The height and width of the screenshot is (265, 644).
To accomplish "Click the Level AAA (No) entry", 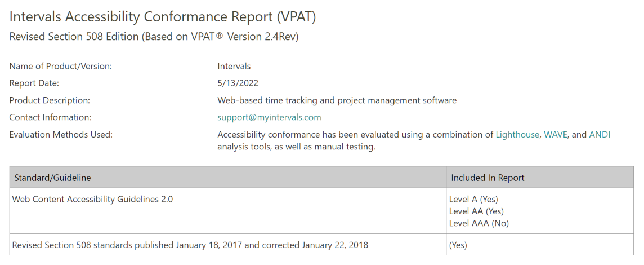I will pos(478,223).
